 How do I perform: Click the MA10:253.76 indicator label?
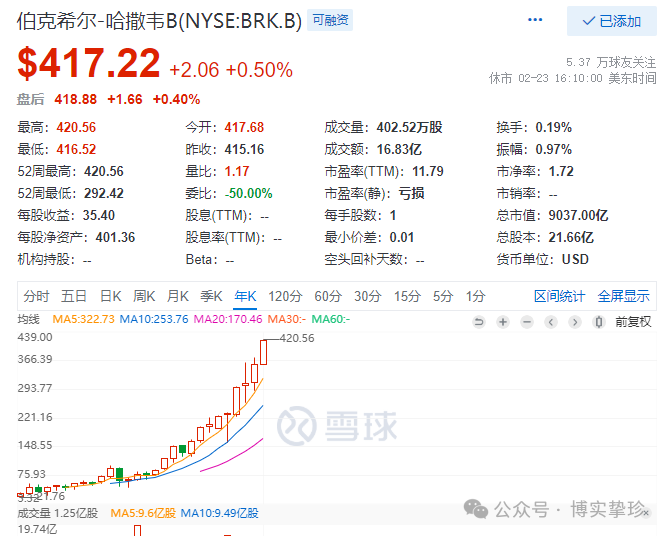[x=154, y=319]
